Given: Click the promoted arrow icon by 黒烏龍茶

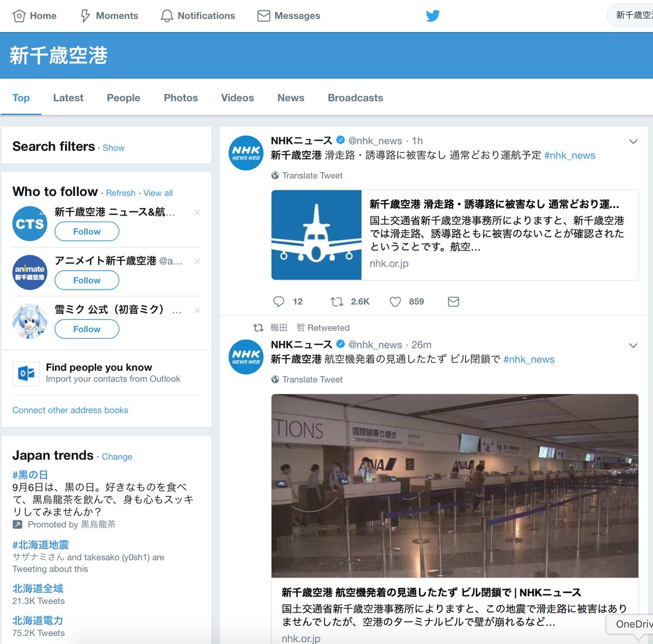Looking at the screenshot, I should tap(17, 525).
